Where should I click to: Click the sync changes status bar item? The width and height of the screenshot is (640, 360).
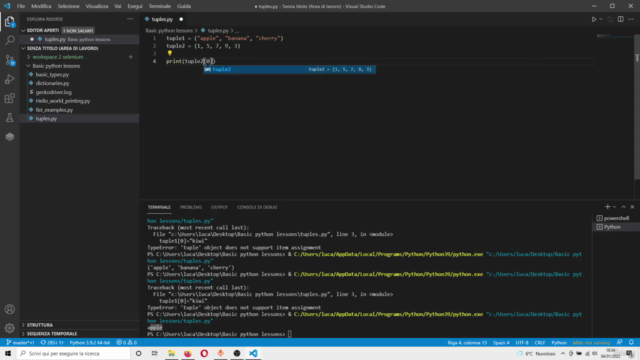pos(52,342)
